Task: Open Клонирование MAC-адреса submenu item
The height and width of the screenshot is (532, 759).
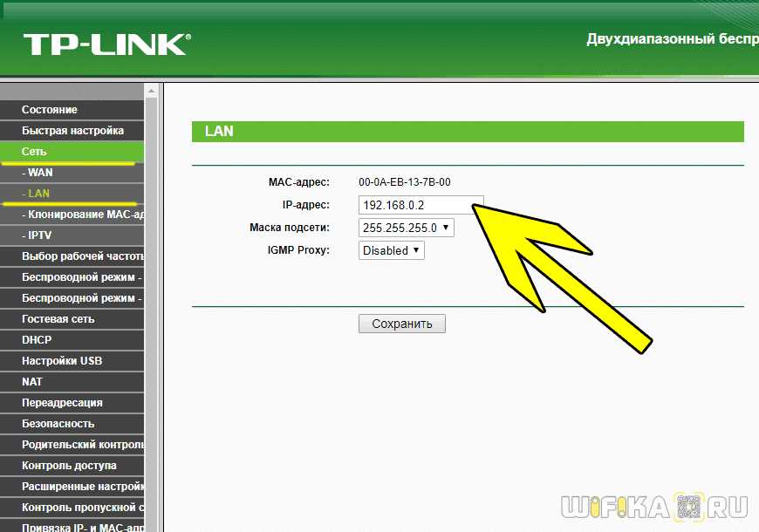Action: (72, 214)
